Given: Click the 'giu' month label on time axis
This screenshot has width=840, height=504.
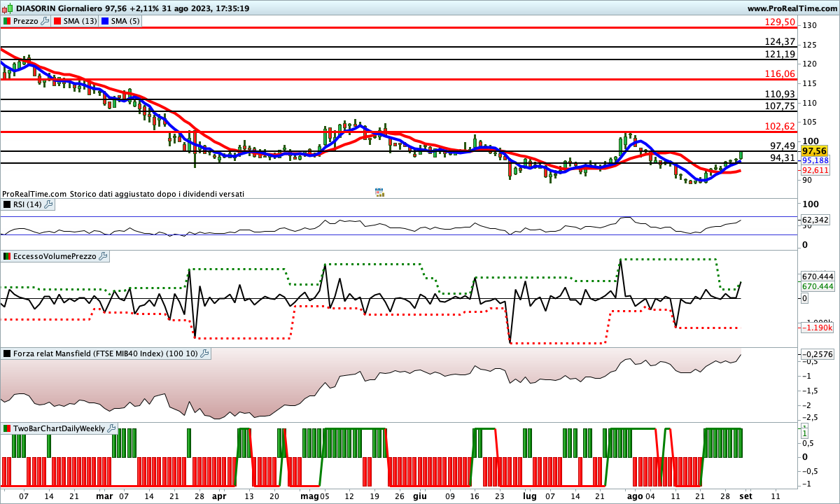Looking at the screenshot, I should (420, 496).
